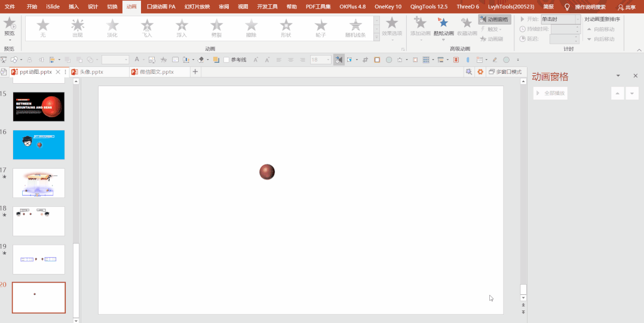The height and width of the screenshot is (323, 644).
Task: Select the 飞入 (Fly In) animation effect
Action: pos(147,28)
